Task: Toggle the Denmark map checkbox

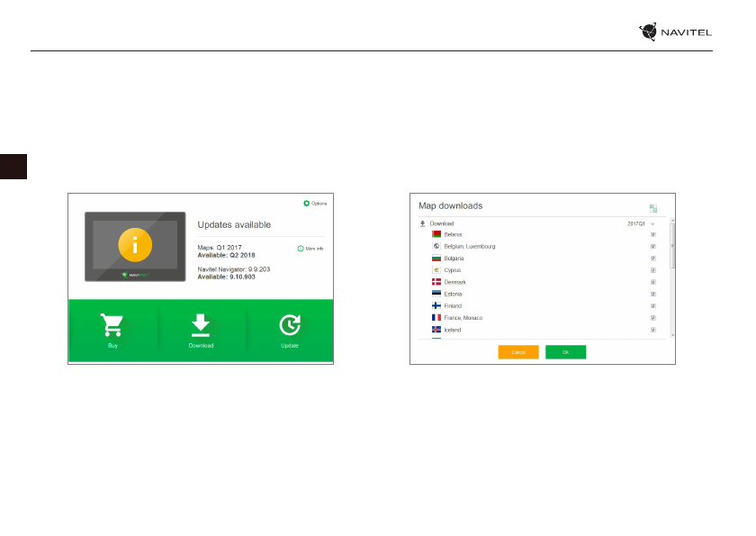Action: [x=652, y=282]
